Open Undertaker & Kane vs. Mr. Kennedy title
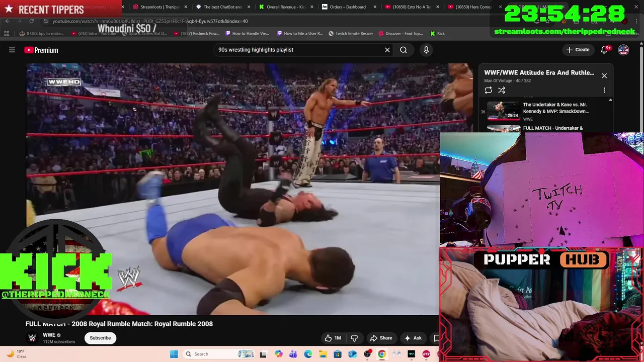 tap(556, 108)
